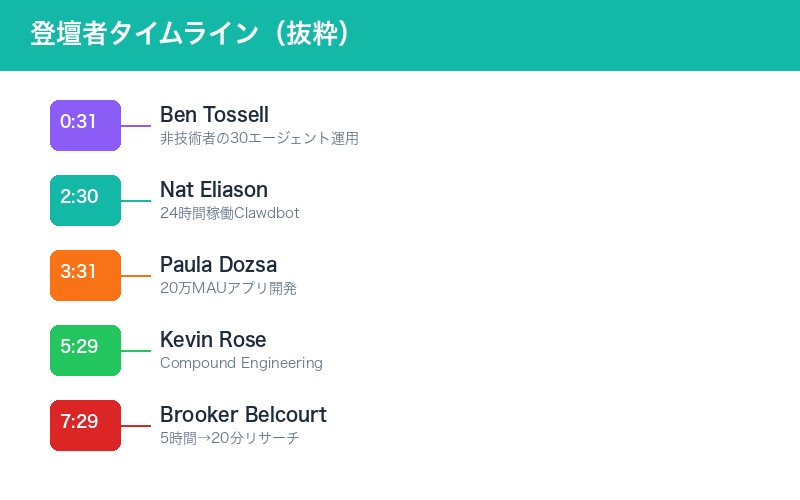
Task: Click on Paula Dozsa's name
Action: (218, 265)
